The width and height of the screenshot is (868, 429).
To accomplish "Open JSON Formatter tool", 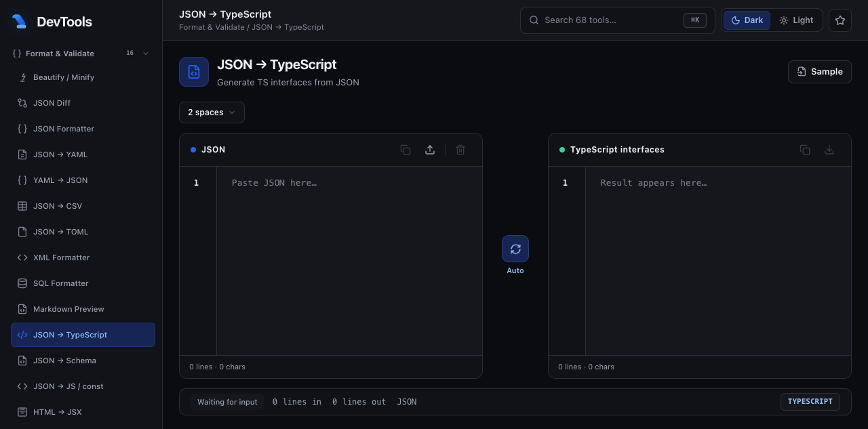I will 83,129.
